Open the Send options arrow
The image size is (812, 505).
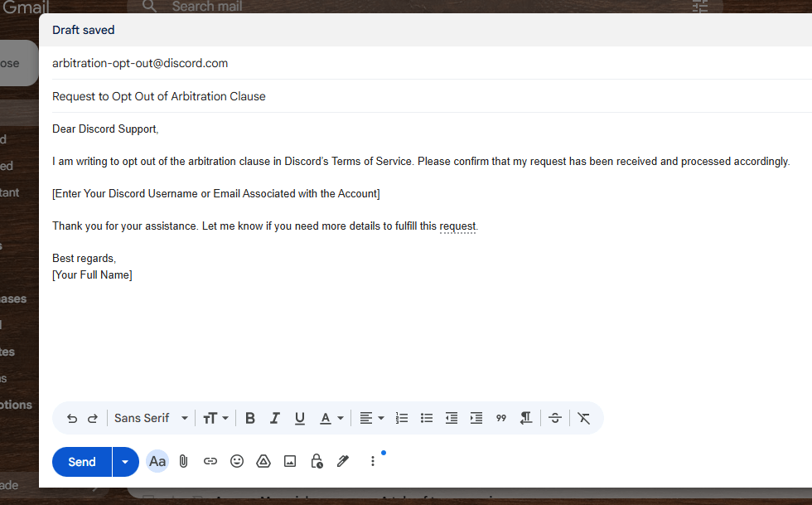125,462
